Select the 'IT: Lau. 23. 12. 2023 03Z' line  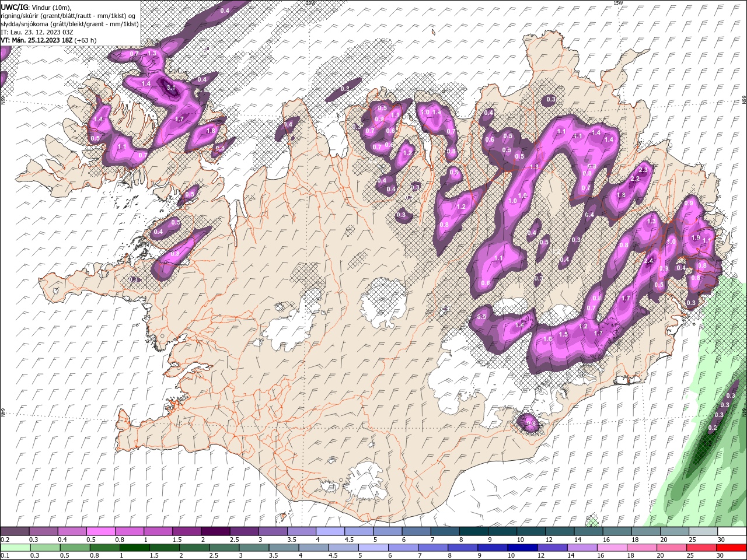tap(37, 32)
